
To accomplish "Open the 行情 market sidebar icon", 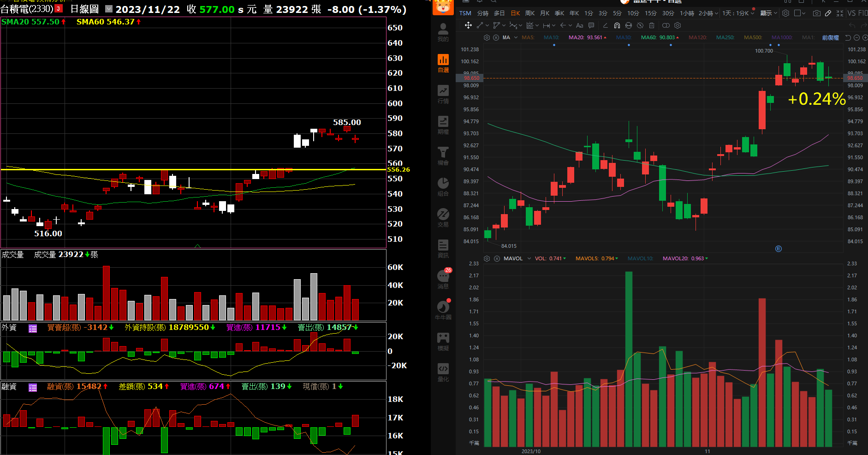I will 443,94.
